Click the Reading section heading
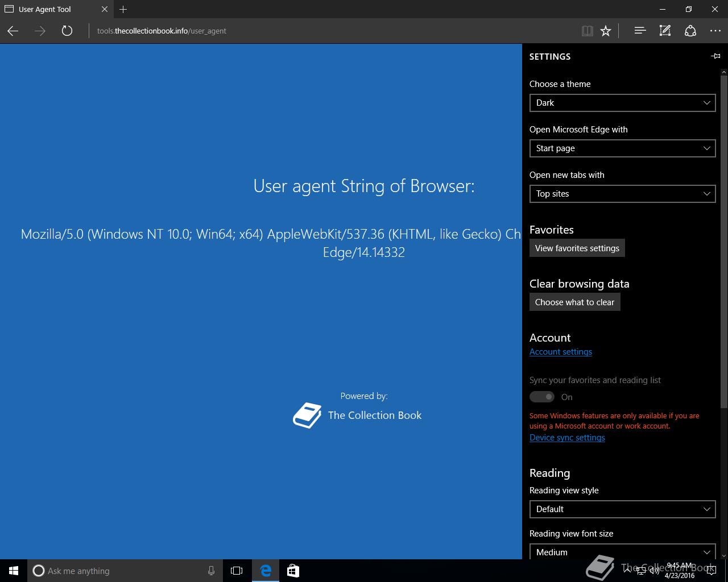This screenshot has width=728, height=582. [549, 473]
